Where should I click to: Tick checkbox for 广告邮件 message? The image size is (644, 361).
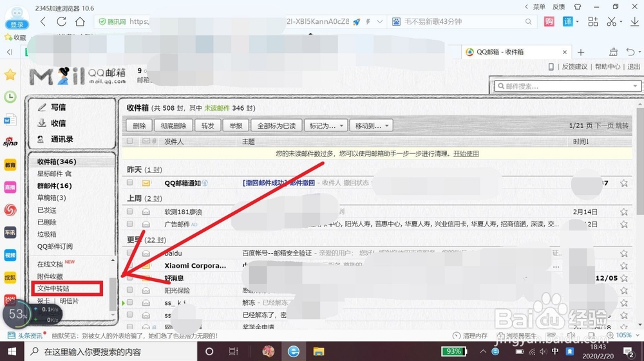pos(130,223)
